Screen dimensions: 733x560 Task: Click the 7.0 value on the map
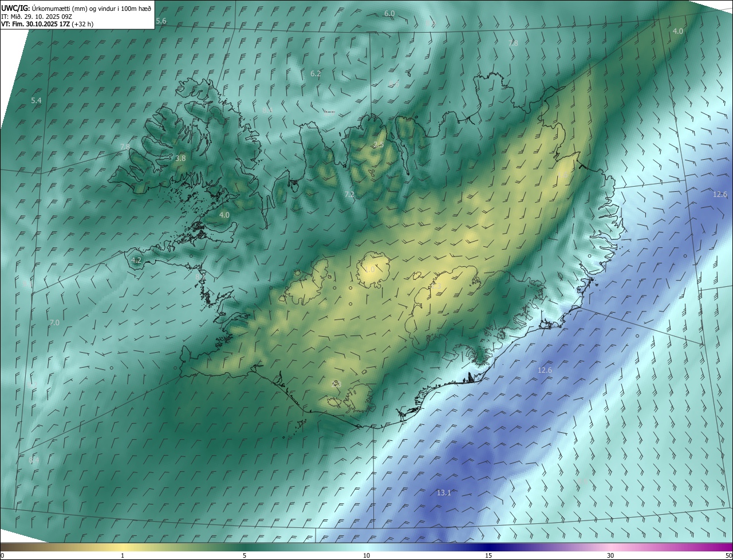pos(54,323)
